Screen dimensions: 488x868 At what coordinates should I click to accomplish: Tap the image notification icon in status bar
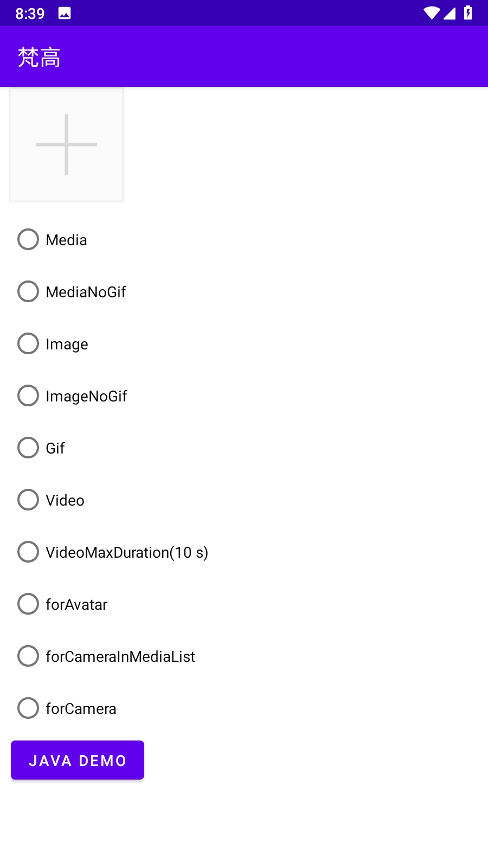coord(65,14)
